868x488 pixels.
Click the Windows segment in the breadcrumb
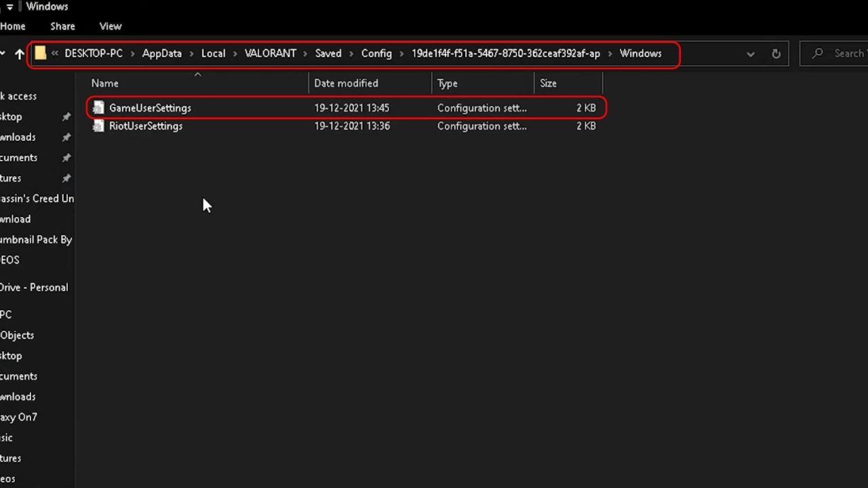[x=640, y=54]
